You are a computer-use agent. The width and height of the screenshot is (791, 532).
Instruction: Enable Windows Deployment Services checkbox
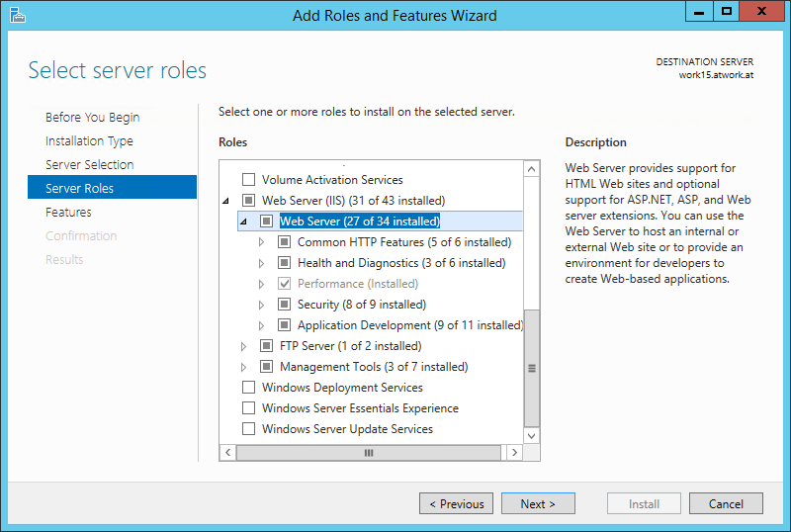[249, 388]
